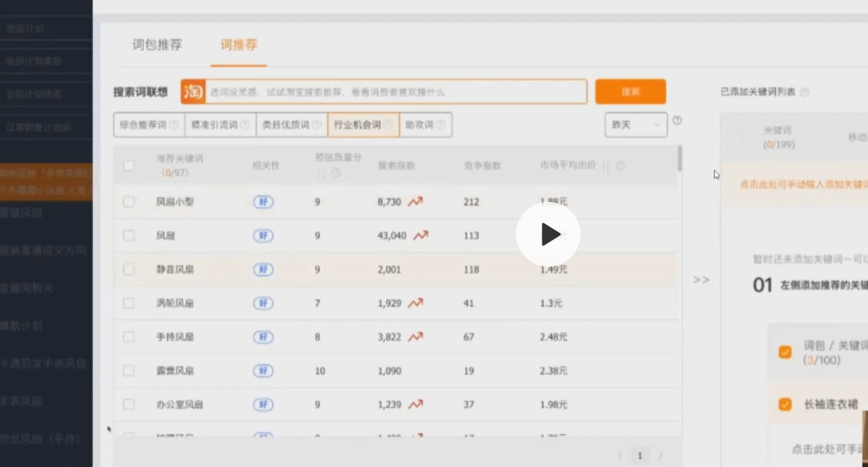Image resolution: width=868 pixels, height=467 pixels.
Task: Switch to the 词包推荐 tab
Action: click(157, 45)
